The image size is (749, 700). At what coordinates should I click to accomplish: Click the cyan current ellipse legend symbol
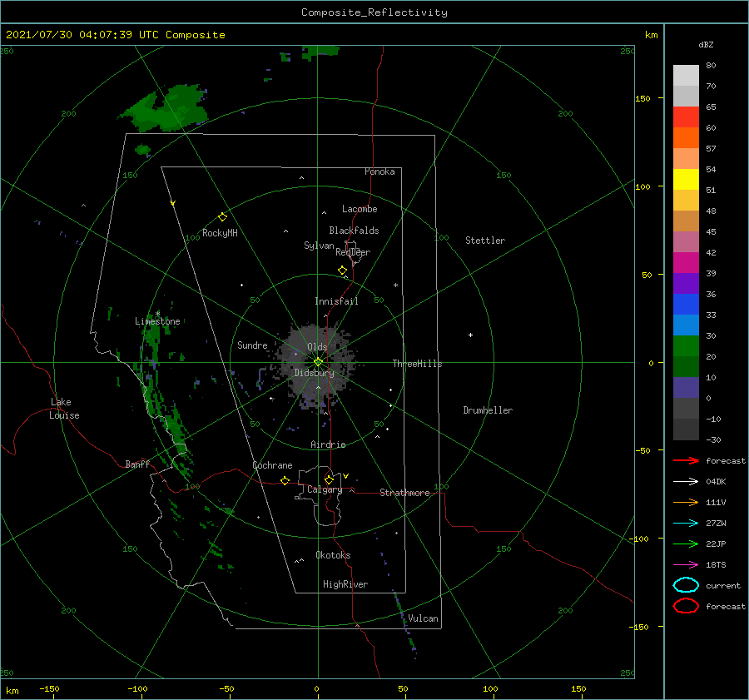(x=686, y=585)
